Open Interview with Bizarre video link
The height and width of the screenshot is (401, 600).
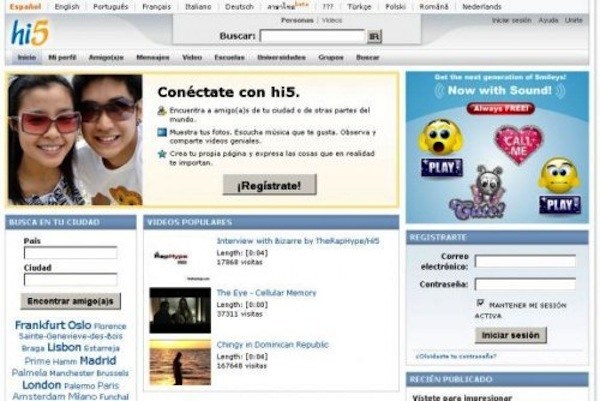[x=298, y=241]
